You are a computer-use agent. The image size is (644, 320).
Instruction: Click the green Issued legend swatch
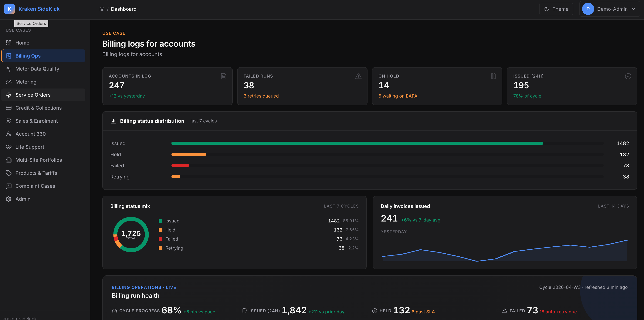tap(161, 221)
